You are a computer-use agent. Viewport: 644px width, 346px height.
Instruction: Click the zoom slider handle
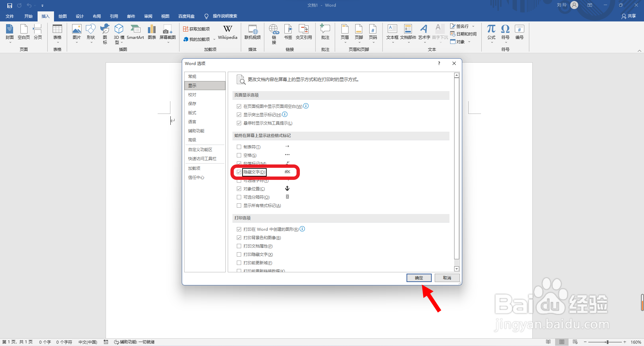coord(607,342)
